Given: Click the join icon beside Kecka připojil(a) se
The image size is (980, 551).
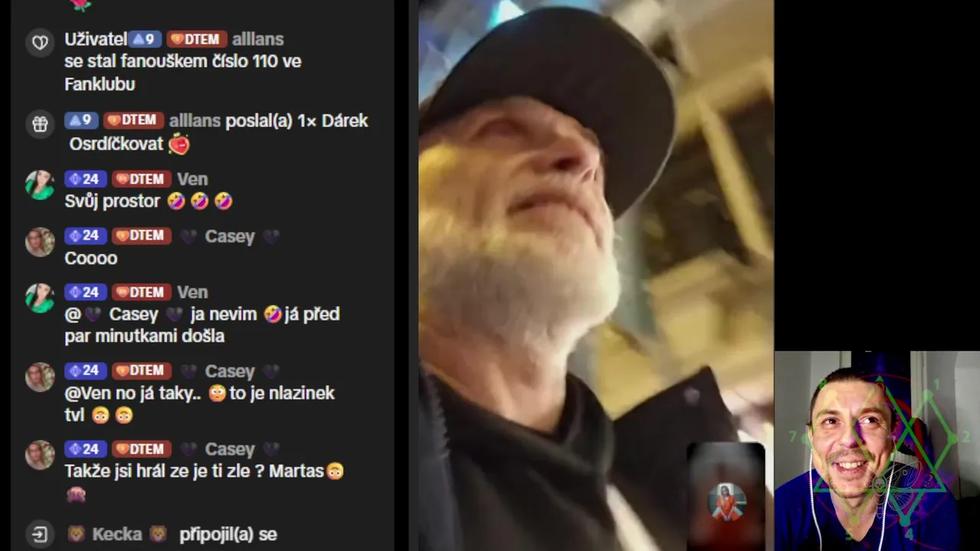Looking at the screenshot, I should pos(40,534).
